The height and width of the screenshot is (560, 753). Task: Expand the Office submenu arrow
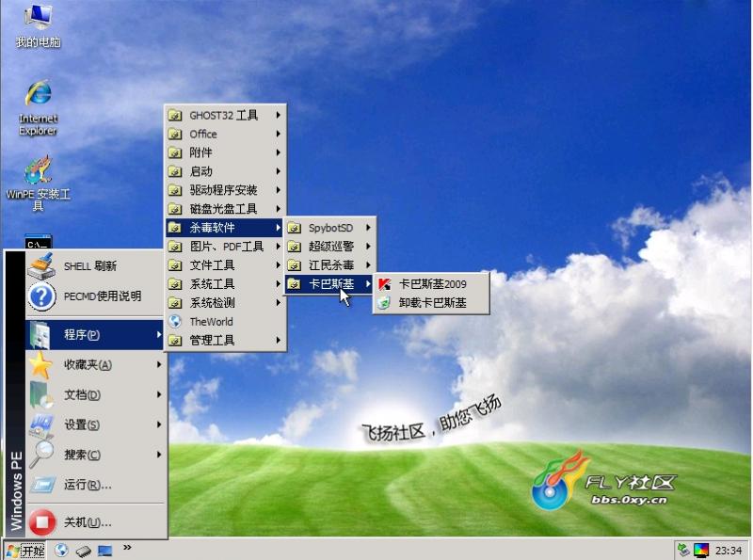coord(280,134)
